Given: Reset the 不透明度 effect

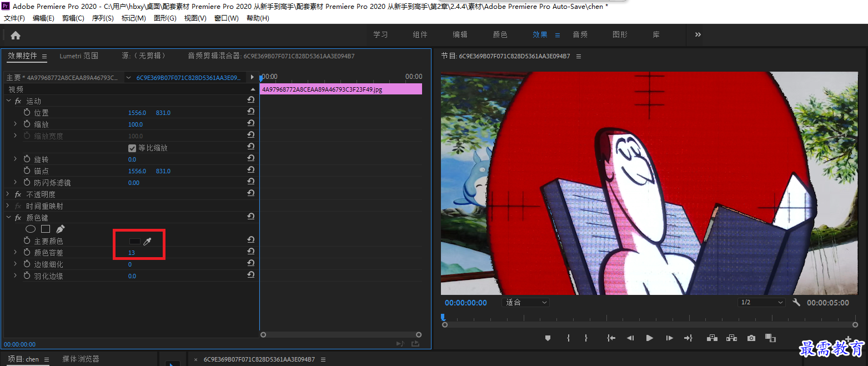Looking at the screenshot, I should point(251,194).
